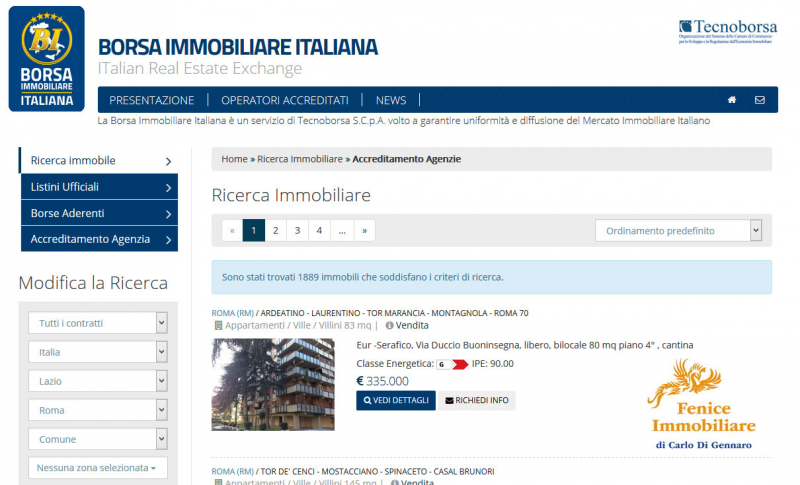
Task: Click the home icon in navigation bar
Action: 732,100
